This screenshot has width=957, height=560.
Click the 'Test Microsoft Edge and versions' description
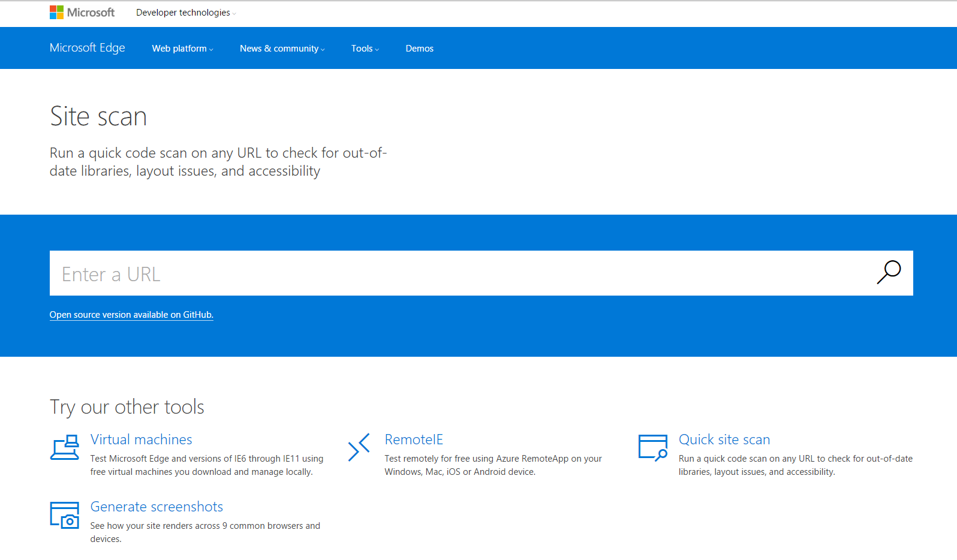click(x=207, y=465)
